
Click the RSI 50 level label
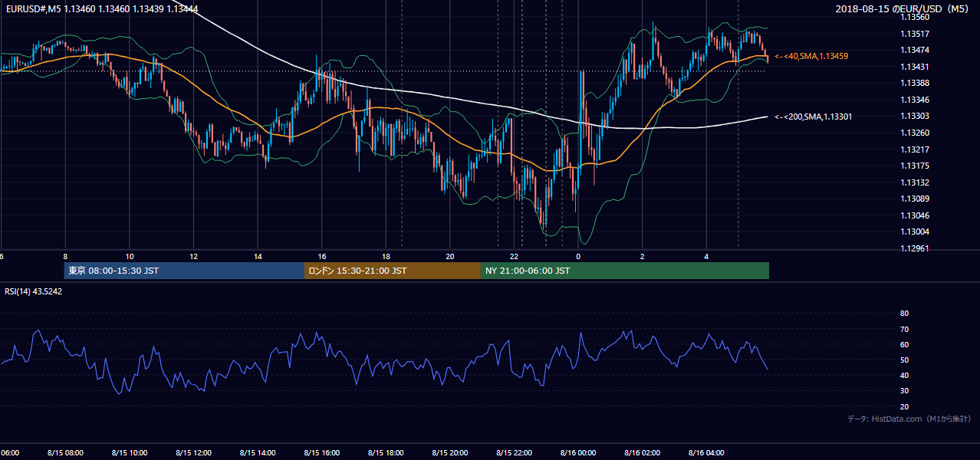[904, 360]
